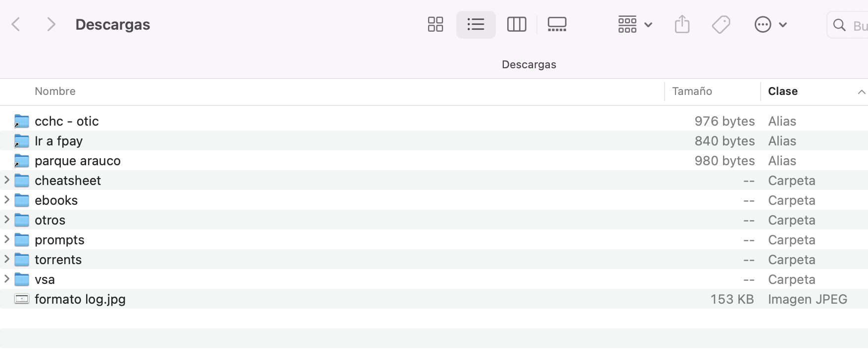Select list view mode
868x364 pixels.
click(x=476, y=24)
